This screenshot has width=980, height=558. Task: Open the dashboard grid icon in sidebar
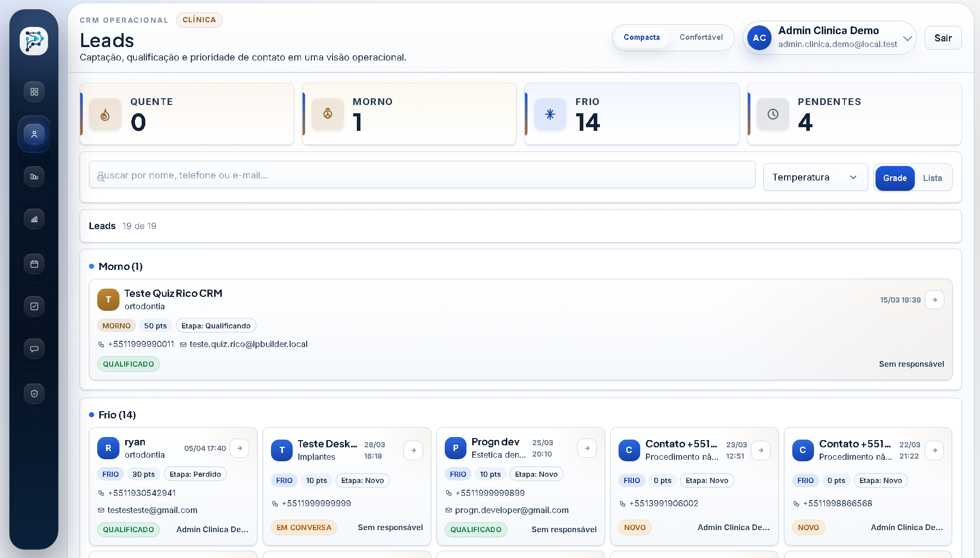tap(34, 92)
